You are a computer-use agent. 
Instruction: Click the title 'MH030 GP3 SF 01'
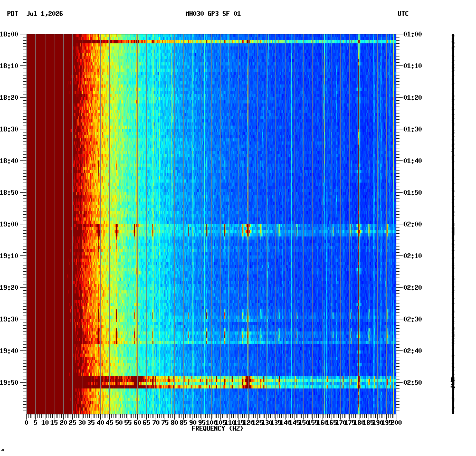(213, 14)
